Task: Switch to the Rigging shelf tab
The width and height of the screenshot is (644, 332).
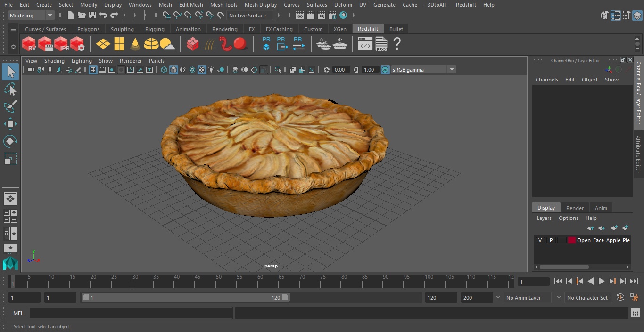Action: [x=155, y=29]
